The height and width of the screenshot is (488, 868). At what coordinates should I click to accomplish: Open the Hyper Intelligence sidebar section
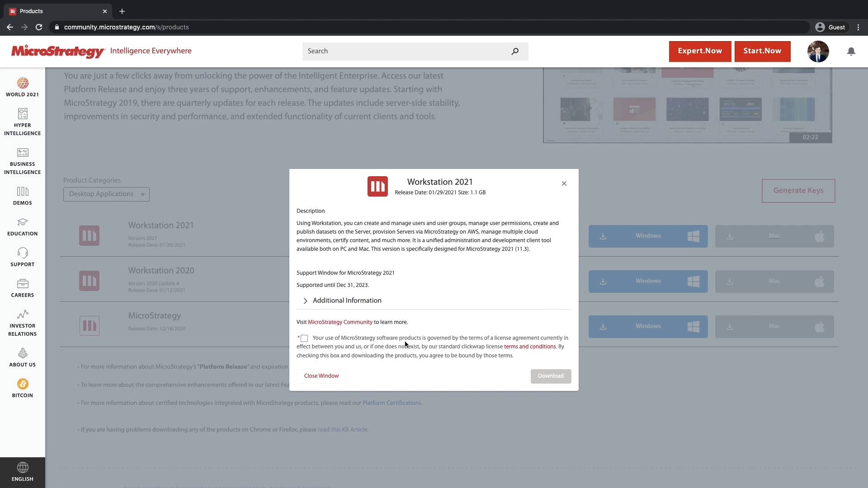pos(22,114)
